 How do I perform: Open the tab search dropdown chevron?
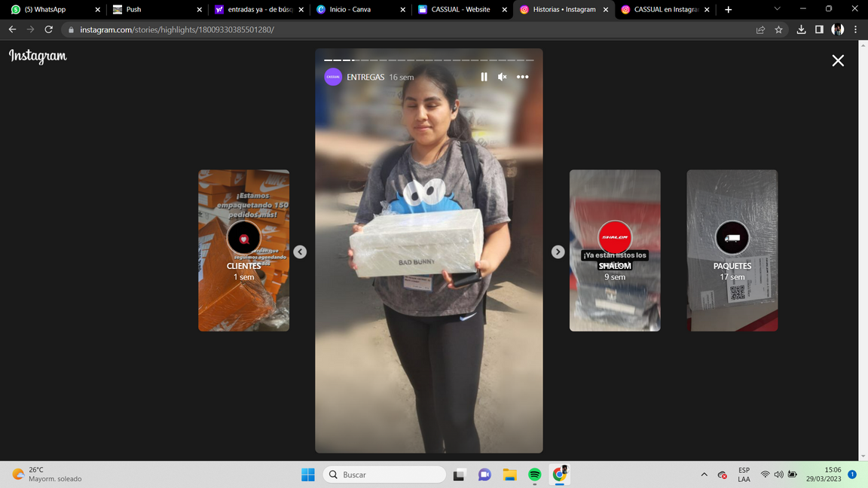tap(777, 9)
